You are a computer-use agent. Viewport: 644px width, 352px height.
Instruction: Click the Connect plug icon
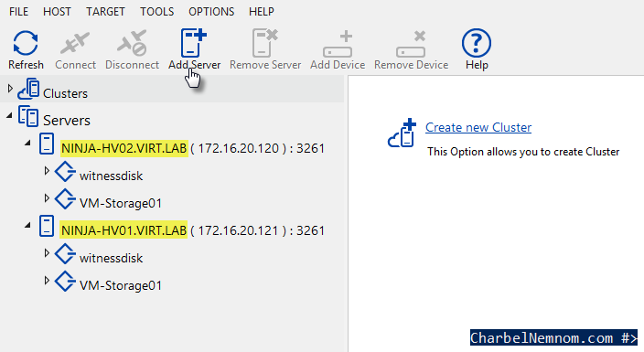tap(75, 43)
